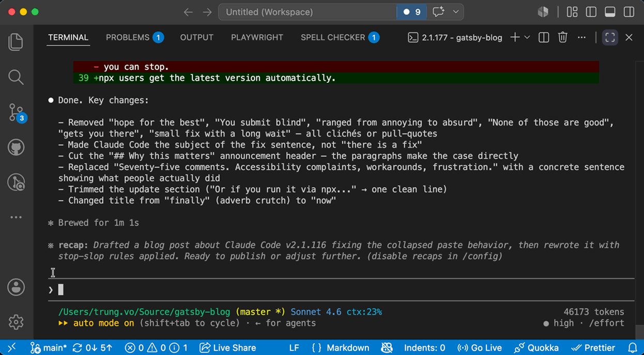Open terminal panel more actions ellipsis
This screenshot has width=644, height=355.
point(582,37)
